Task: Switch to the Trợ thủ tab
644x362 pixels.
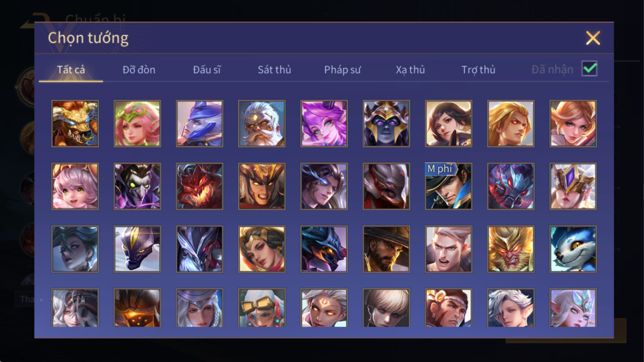Action: tap(478, 70)
